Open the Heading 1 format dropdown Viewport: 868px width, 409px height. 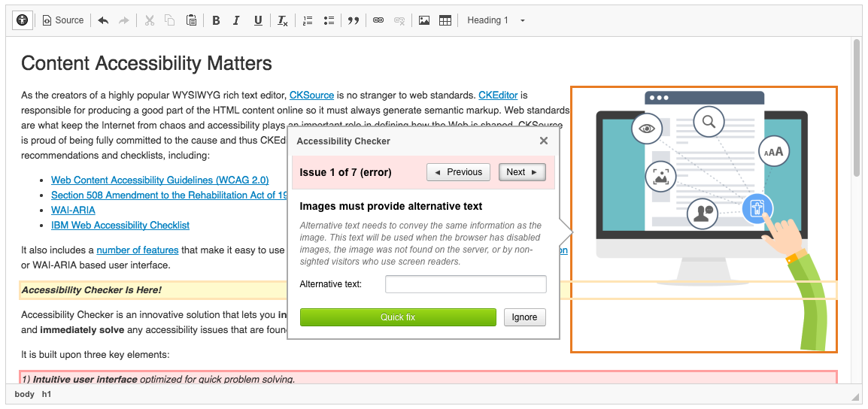coord(496,20)
